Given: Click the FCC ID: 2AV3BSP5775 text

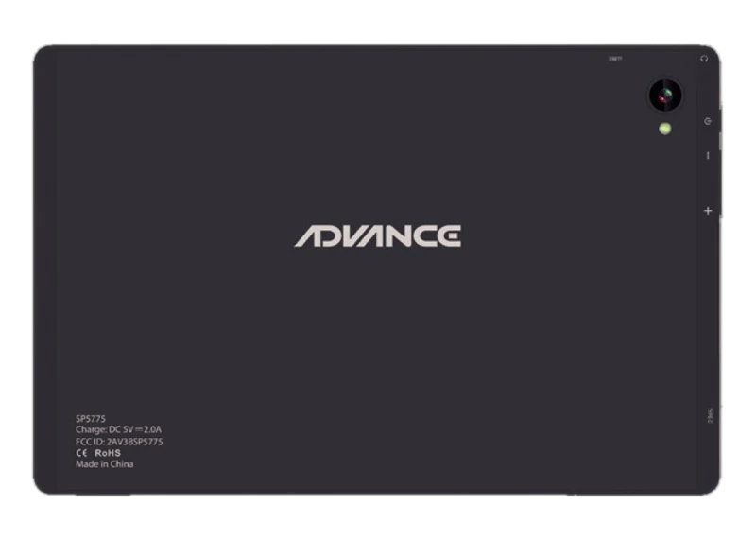Looking at the screenshot, I should pyautogui.click(x=119, y=442).
